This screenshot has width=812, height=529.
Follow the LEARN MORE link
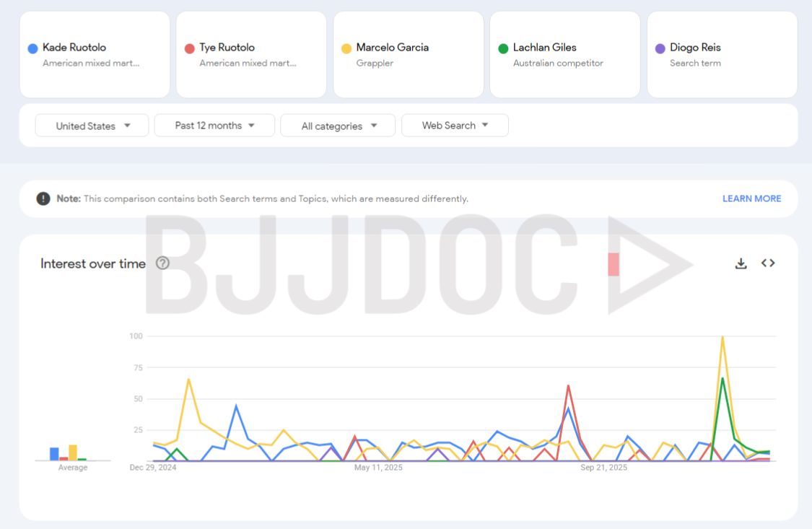pyautogui.click(x=751, y=198)
